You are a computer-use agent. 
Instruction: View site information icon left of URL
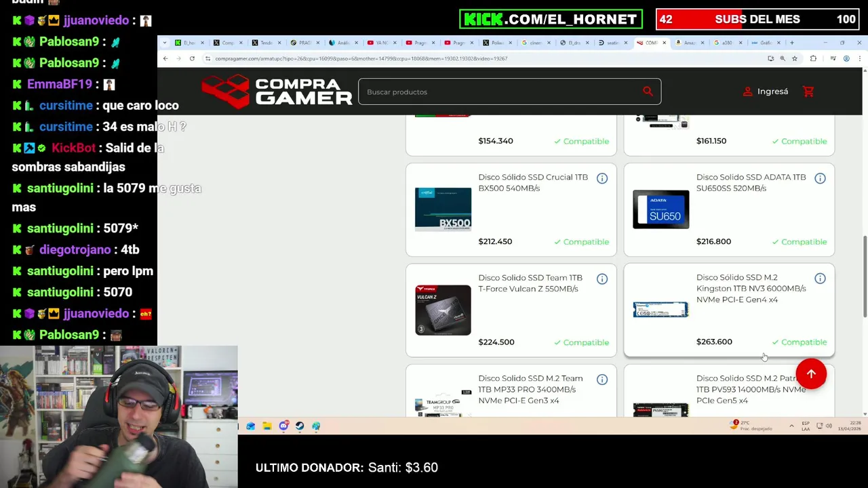(x=208, y=58)
